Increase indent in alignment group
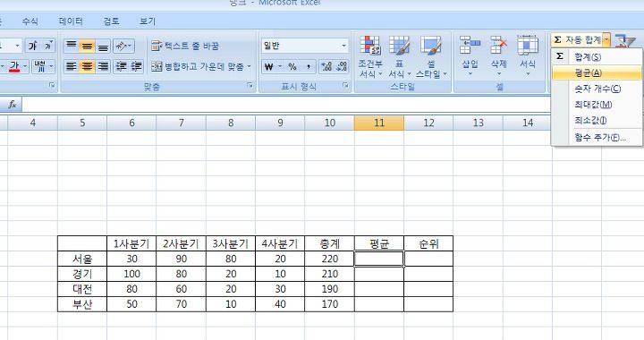Screen dimensions: 644x340 point(136,66)
